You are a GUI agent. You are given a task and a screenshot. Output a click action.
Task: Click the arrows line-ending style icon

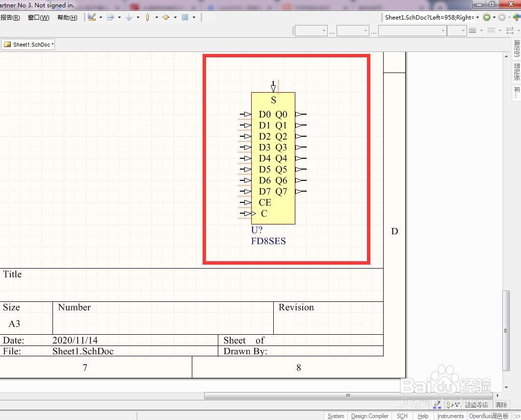tap(510, 31)
